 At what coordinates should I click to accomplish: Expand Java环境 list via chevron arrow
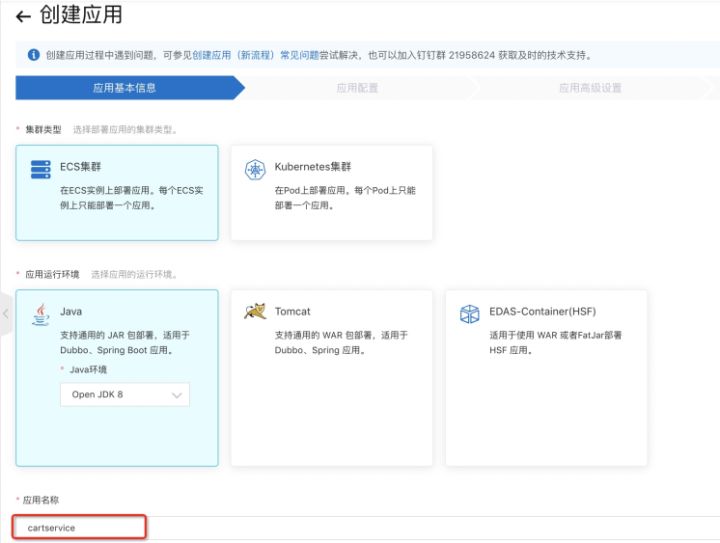click(177, 395)
